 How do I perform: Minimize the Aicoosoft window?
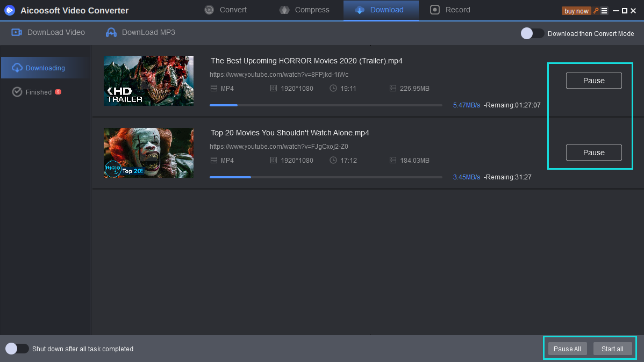click(x=616, y=11)
